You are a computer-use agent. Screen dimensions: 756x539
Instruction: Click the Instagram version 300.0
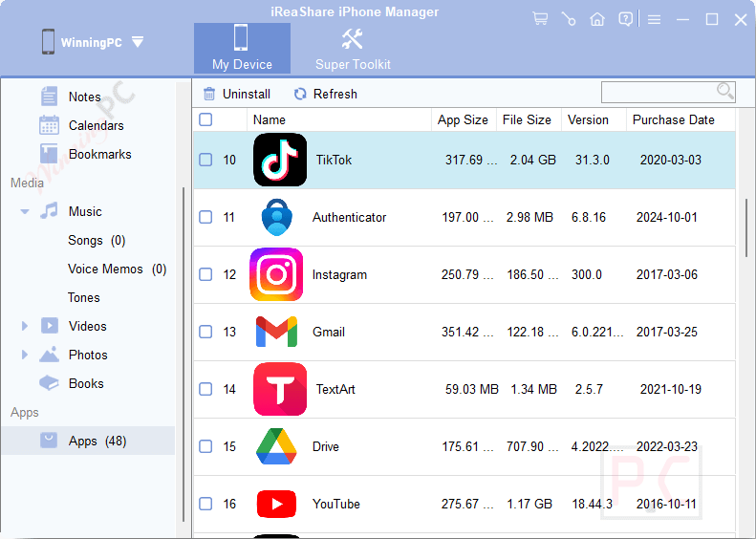[586, 274]
